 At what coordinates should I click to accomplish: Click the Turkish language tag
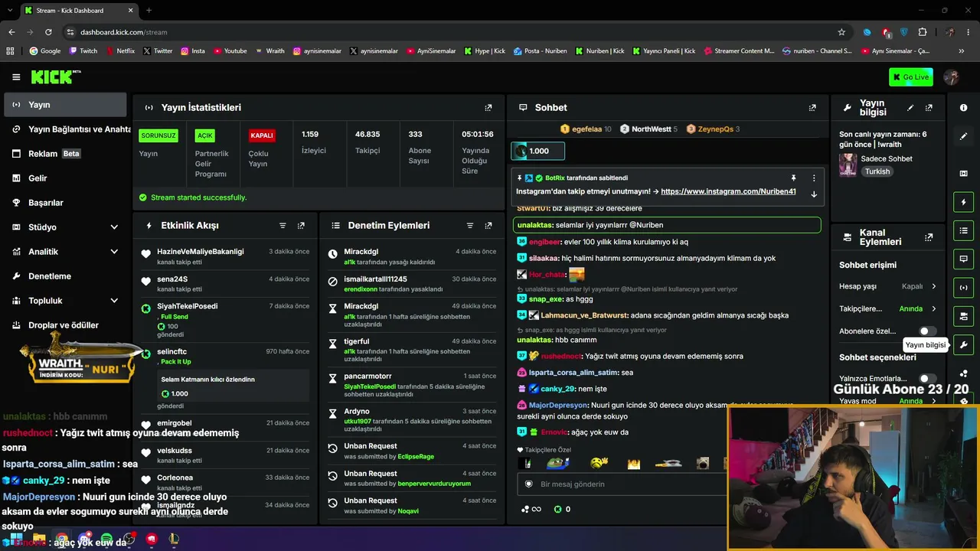pos(877,172)
